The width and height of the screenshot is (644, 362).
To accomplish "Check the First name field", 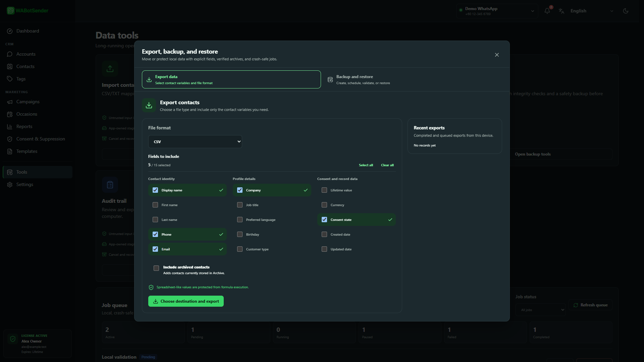I will tap(155, 205).
